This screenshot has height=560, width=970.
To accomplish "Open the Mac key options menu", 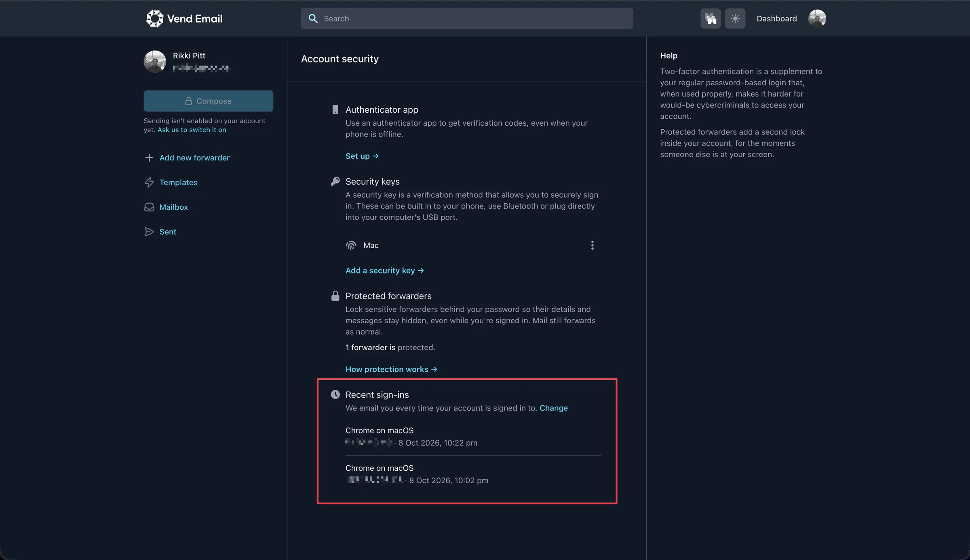I will pyautogui.click(x=592, y=245).
